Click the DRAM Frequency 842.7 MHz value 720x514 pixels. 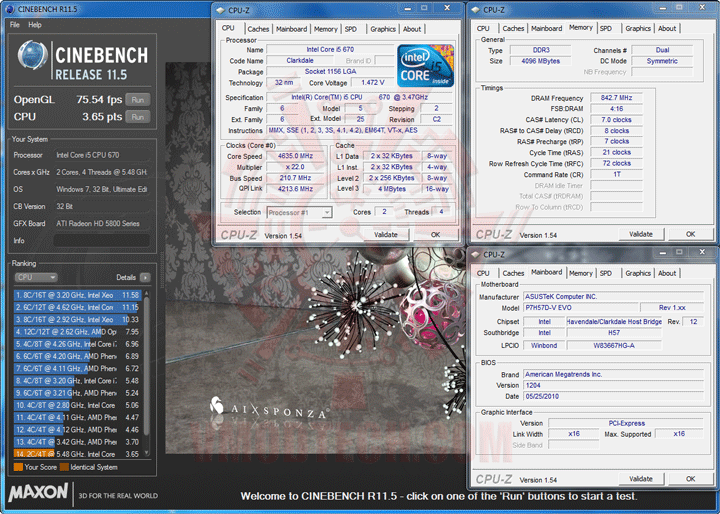(616, 98)
